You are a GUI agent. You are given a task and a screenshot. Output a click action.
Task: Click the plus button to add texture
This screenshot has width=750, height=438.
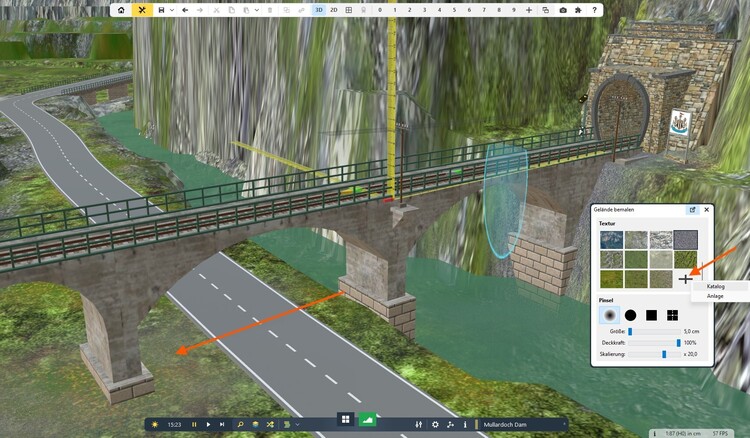pos(684,279)
